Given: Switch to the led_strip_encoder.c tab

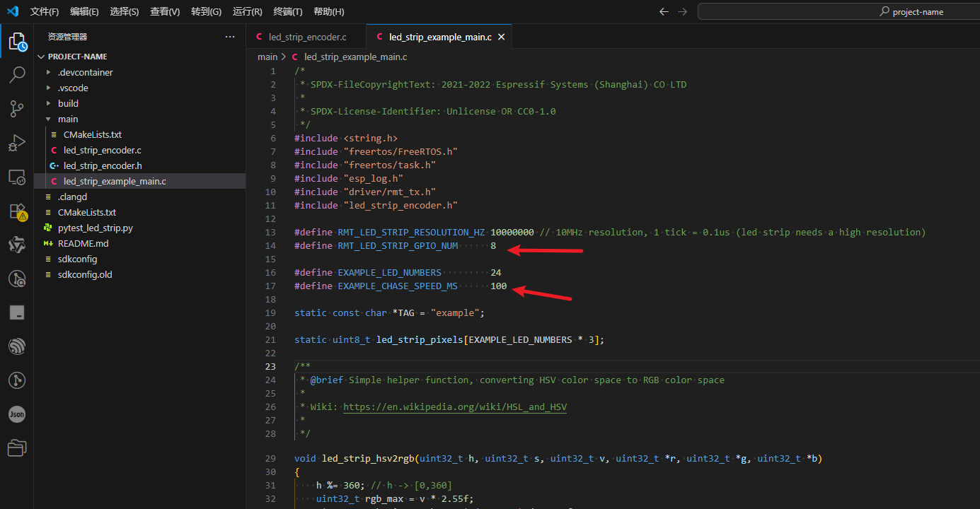Looking at the screenshot, I should coord(307,37).
